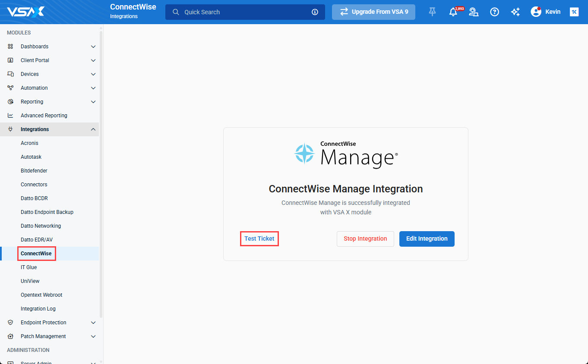Click the Kevin user avatar icon
Viewport: 588px width, 364px height.
point(536,12)
